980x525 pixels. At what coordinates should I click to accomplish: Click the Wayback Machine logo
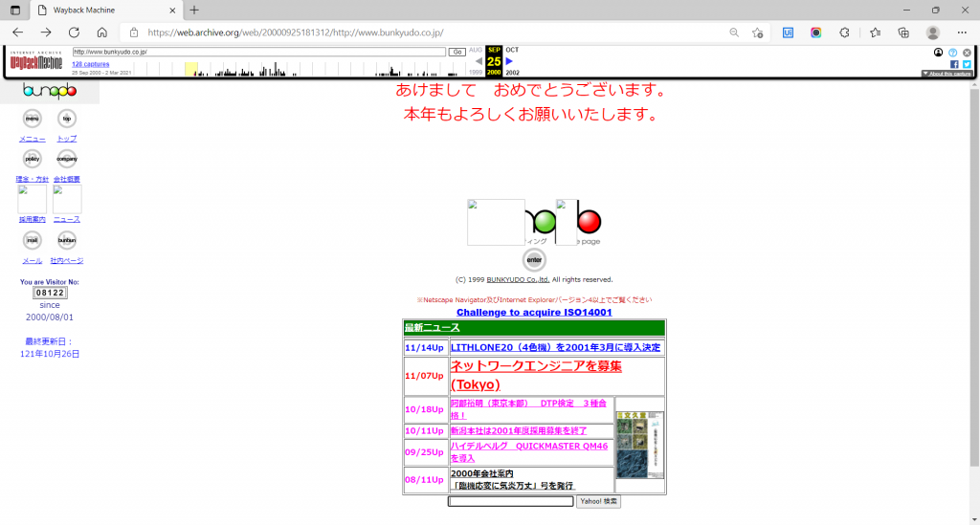click(x=36, y=63)
